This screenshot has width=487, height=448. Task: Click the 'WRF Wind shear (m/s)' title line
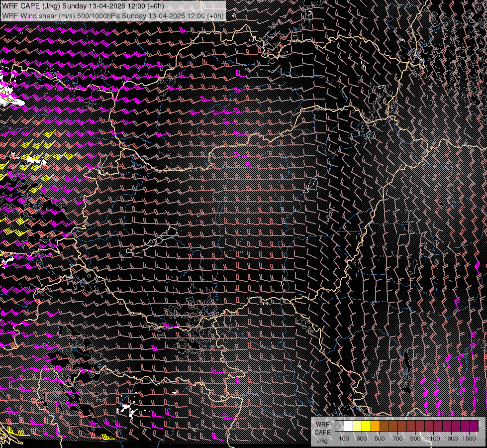(x=113, y=16)
